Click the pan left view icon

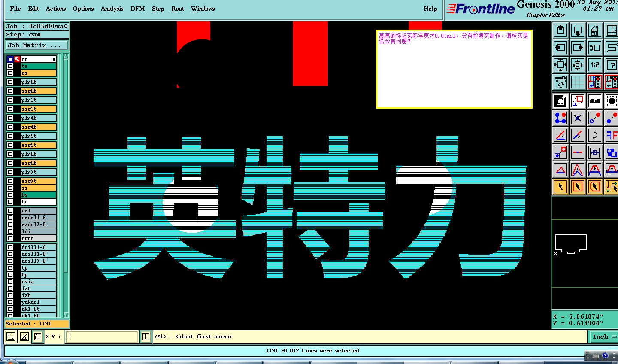coord(560,48)
